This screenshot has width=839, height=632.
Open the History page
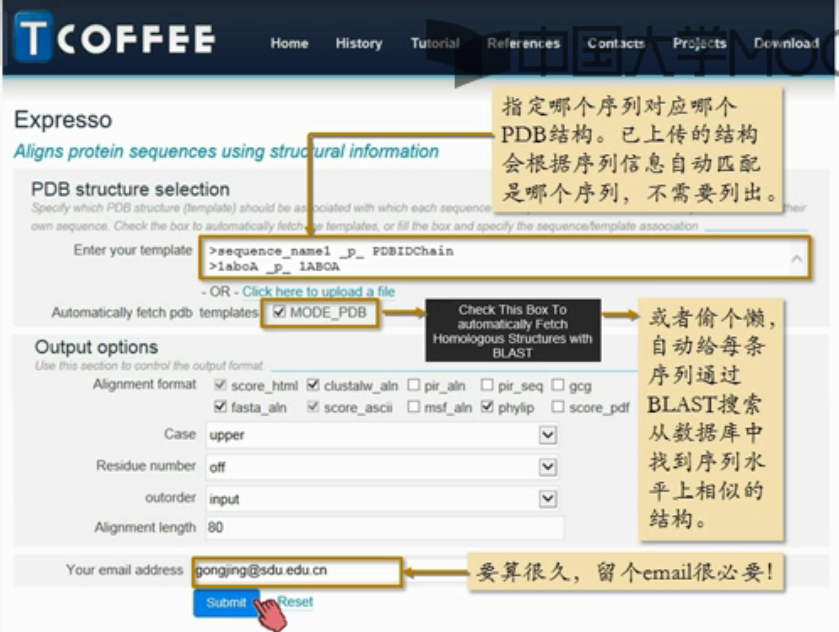359,43
